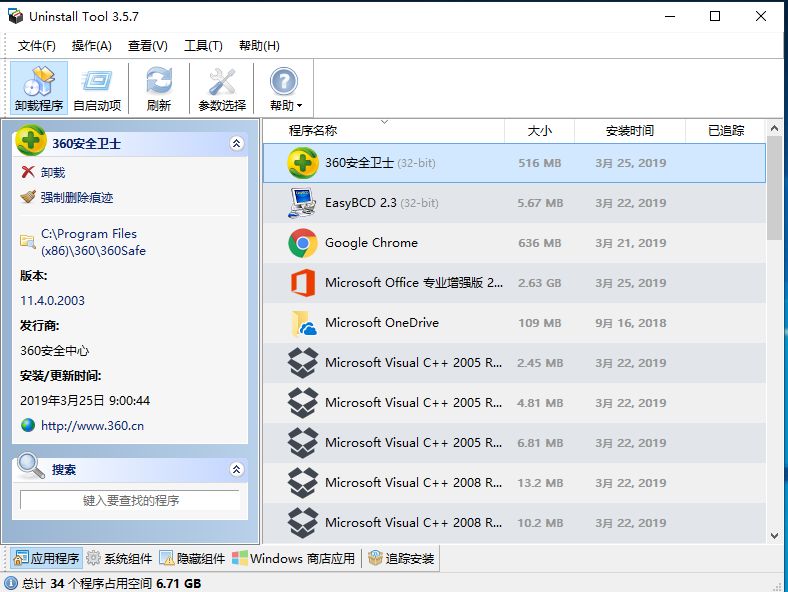Viewport: 788px width, 592px height.
Task: Click icon of Visual C++ 2008 13.2 MB row
Action: (x=302, y=482)
